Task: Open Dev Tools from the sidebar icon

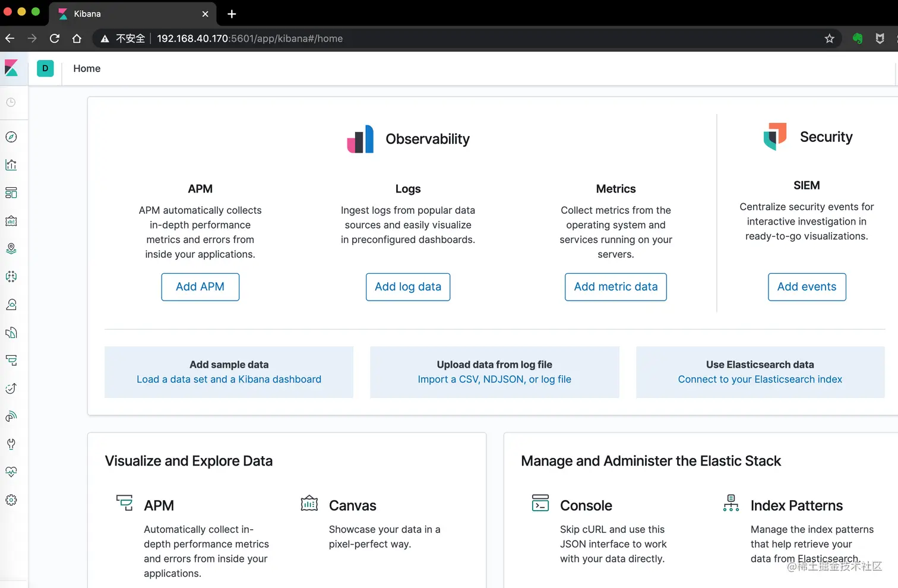Action: click(x=11, y=444)
